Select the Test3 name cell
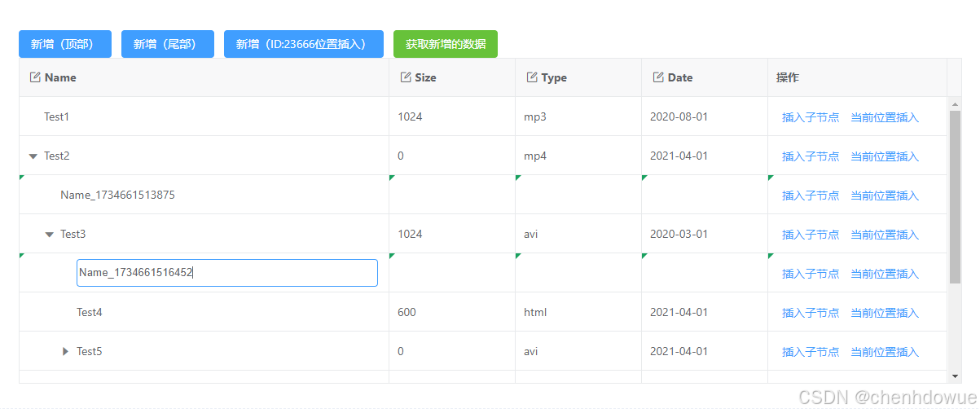980x413 pixels. click(204, 234)
